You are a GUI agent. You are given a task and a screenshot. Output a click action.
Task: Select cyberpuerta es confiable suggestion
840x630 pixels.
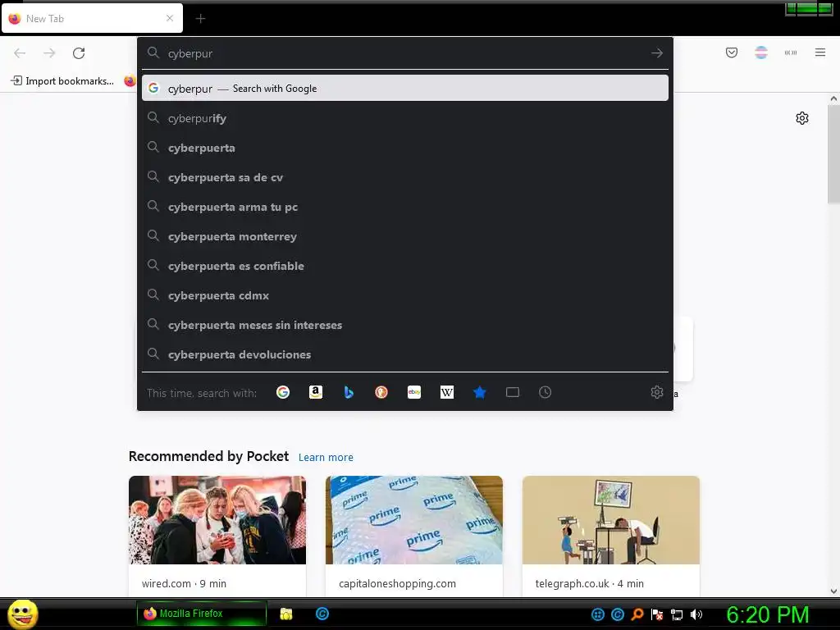(405, 266)
